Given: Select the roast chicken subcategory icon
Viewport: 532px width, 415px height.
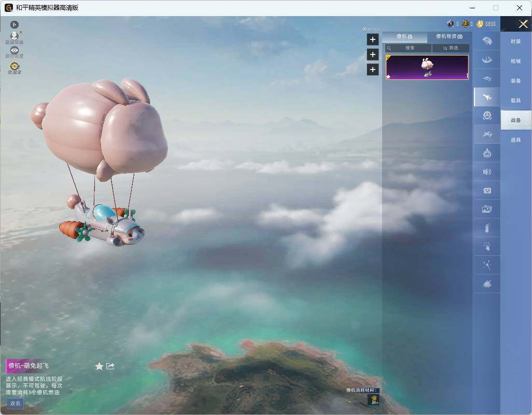Looking at the screenshot, I should tap(487, 284).
